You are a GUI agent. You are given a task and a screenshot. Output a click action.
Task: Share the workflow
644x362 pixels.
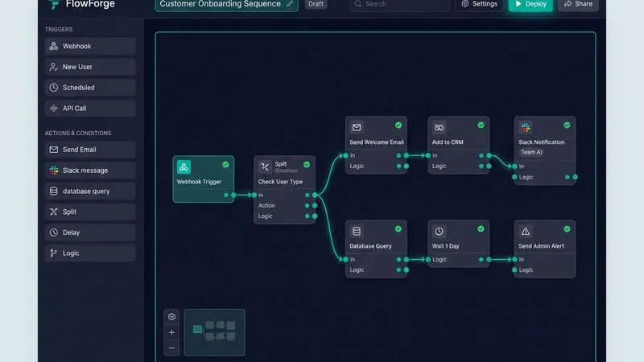click(x=578, y=4)
